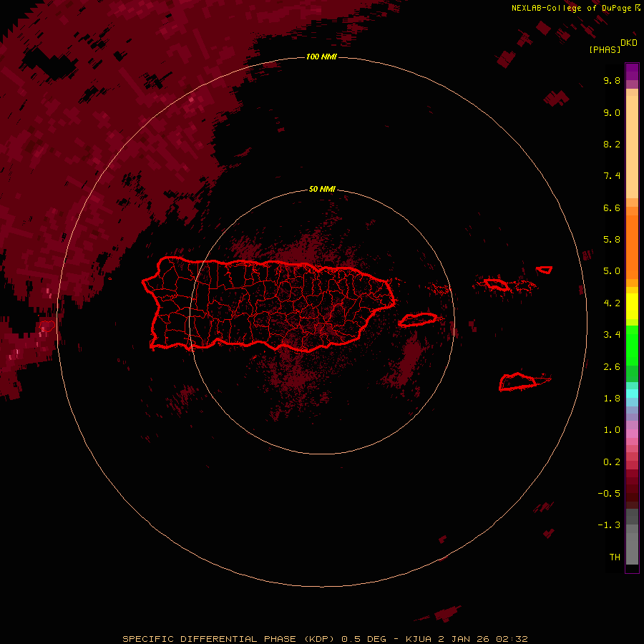The height and width of the screenshot is (644, 644).
Task: Click the St. Thomas island outline
Action: point(497,284)
